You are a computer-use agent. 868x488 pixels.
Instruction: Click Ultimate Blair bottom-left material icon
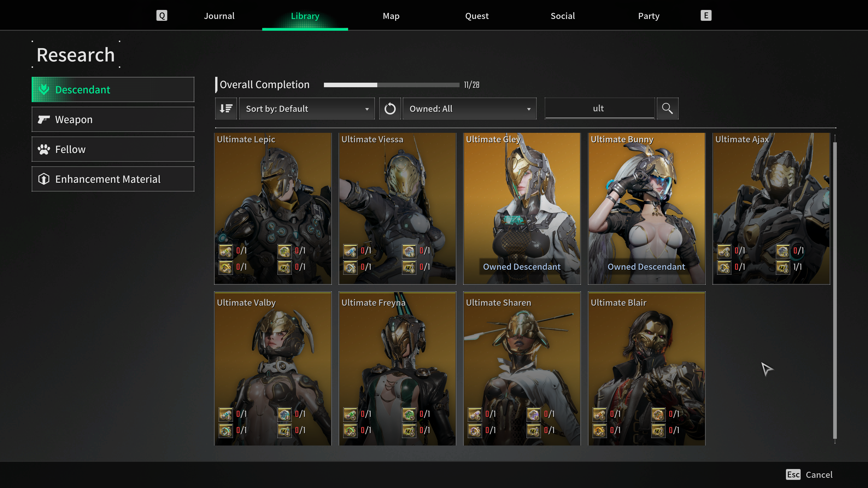(599, 430)
